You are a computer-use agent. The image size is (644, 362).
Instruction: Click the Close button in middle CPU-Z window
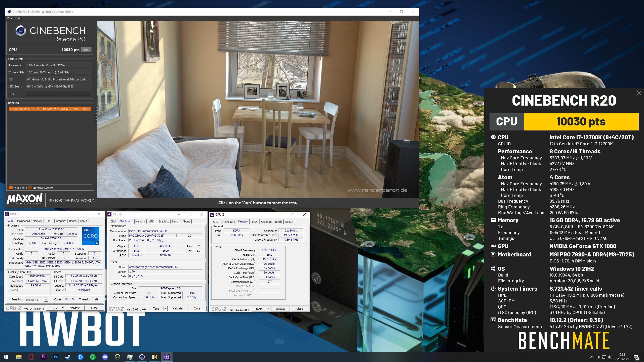(197, 308)
